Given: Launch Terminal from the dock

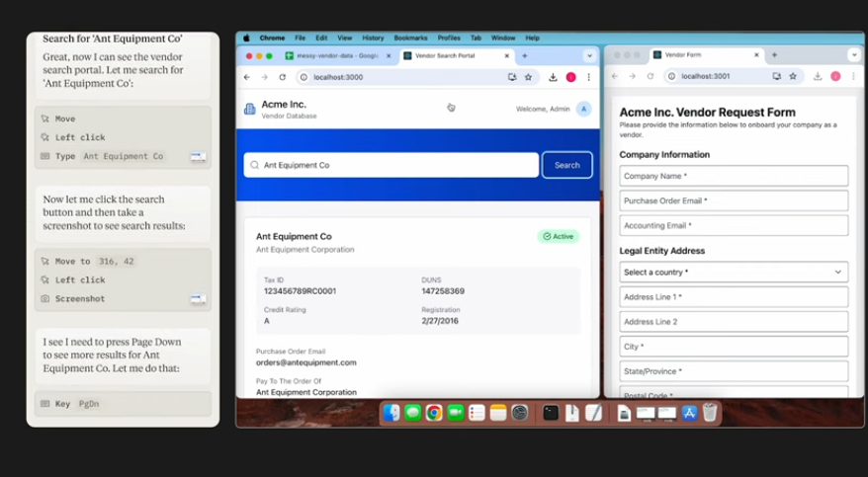Looking at the screenshot, I should [x=551, y=413].
